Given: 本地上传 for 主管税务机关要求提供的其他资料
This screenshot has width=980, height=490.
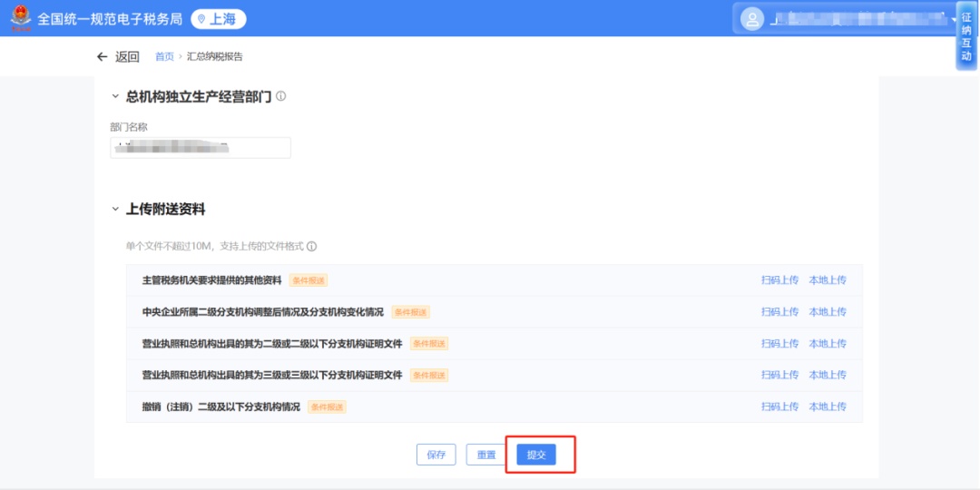Looking at the screenshot, I should click(828, 280).
